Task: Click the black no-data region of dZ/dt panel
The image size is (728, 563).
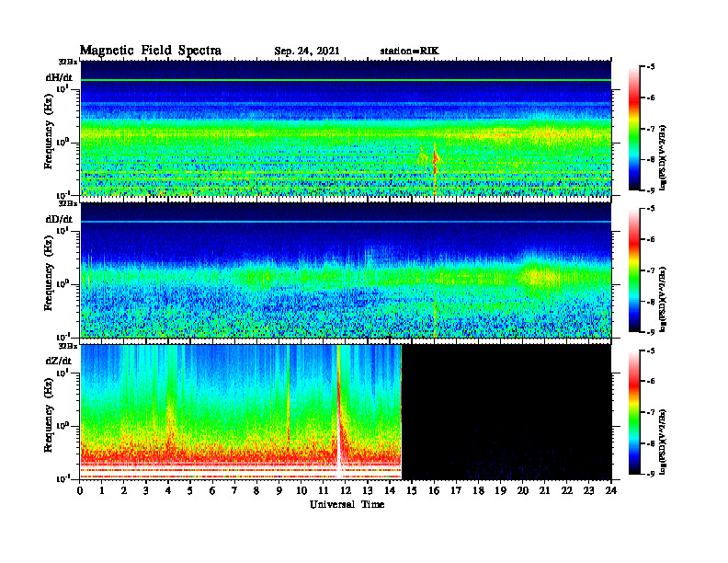Action: point(506,412)
